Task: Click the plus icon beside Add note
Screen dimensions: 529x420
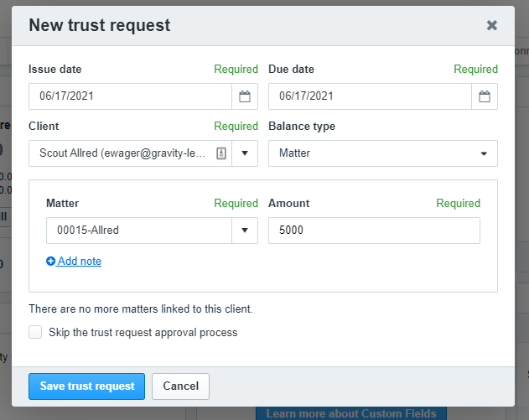Action: (x=51, y=262)
